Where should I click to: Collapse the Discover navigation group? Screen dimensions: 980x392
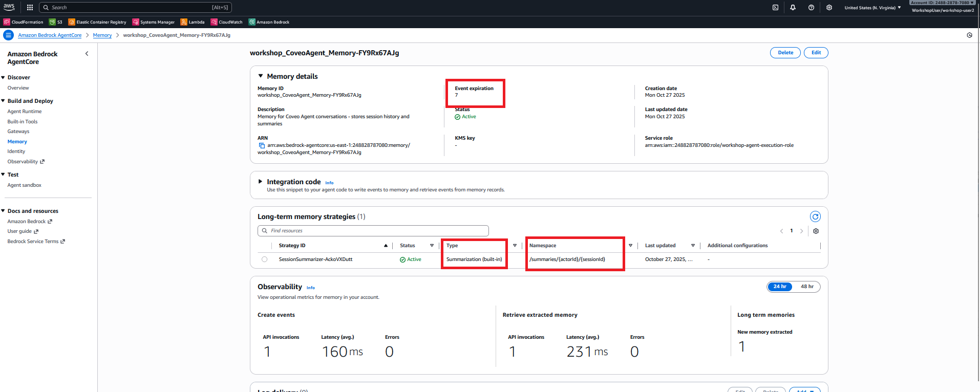pyautogui.click(x=3, y=77)
